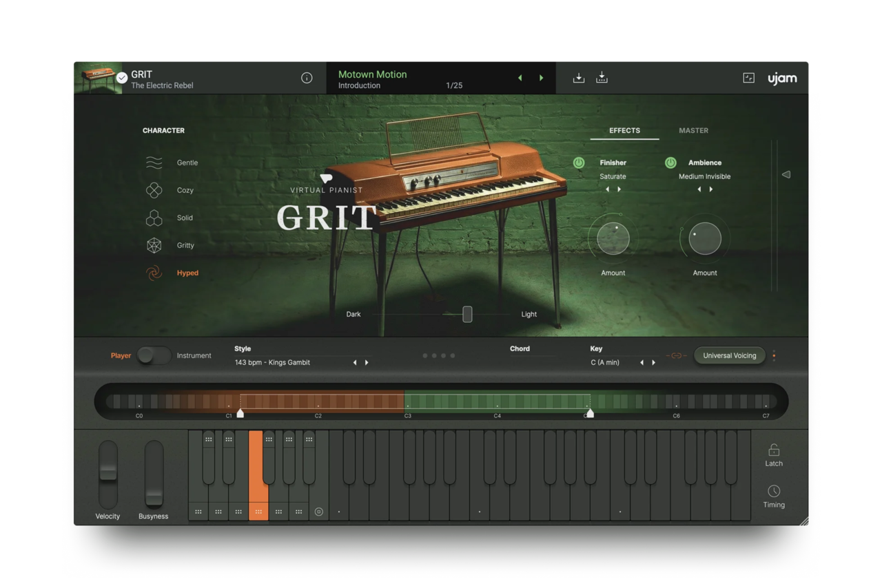Click the stop key with circle icon
The image size is (882, 588).
coord(318,512)
